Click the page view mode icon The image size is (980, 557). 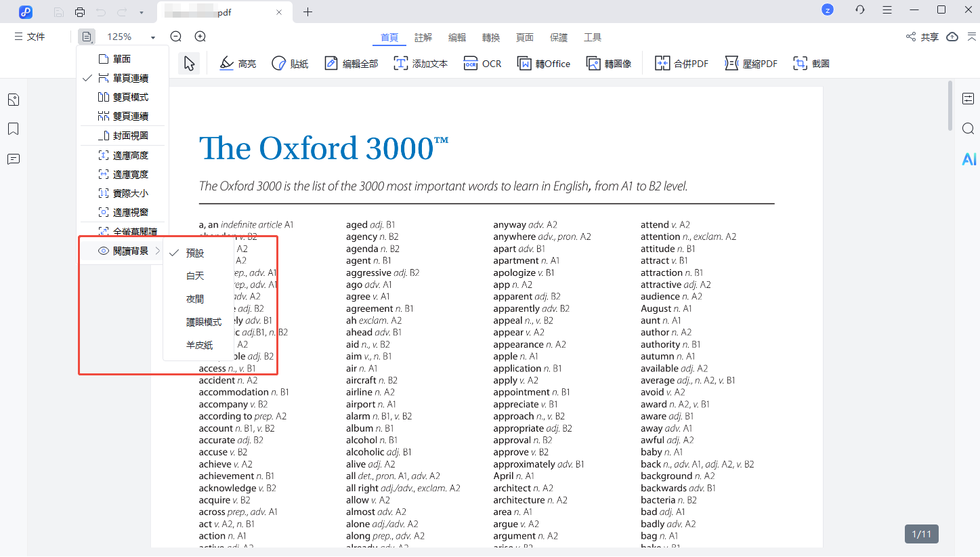pyautogui.click(x=87, y=37)
